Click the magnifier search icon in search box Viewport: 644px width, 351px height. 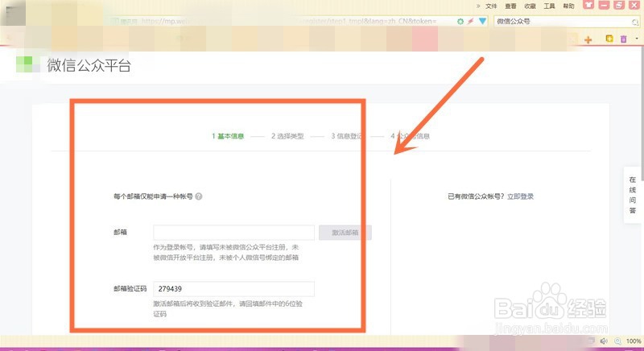coord(635,22)
